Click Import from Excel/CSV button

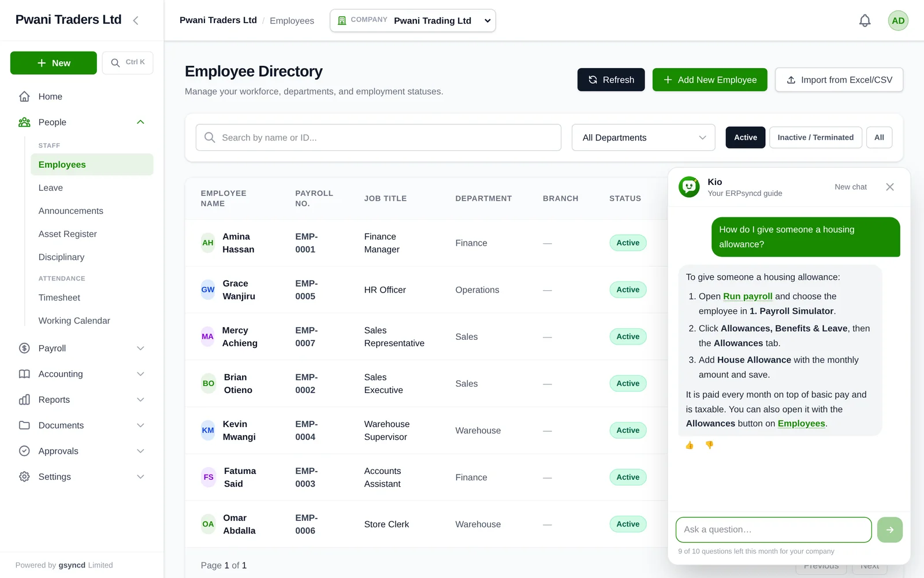[x=839, y=80]
